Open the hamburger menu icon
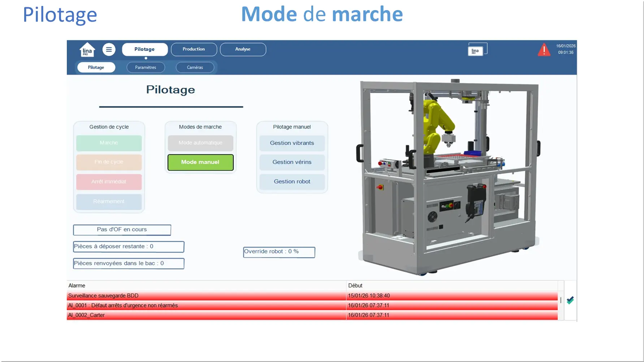This screenshot has width=644, height=362. coord(109,49)
